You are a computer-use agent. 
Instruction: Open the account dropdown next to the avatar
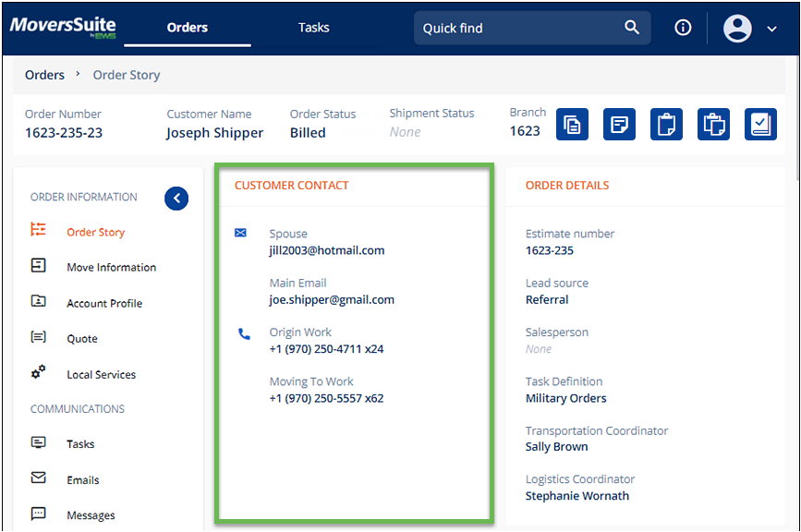click(x=772, y=28)
